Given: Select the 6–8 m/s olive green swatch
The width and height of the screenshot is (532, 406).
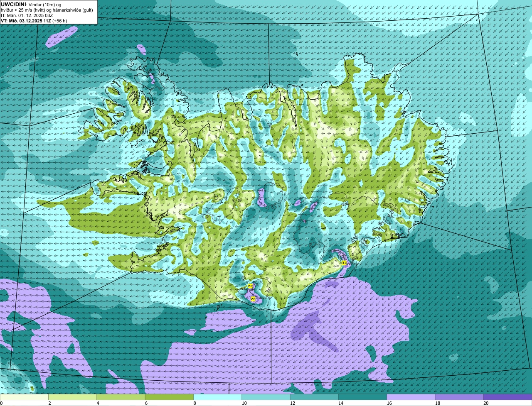Looking at the screenshot, I should click(169, 397).
